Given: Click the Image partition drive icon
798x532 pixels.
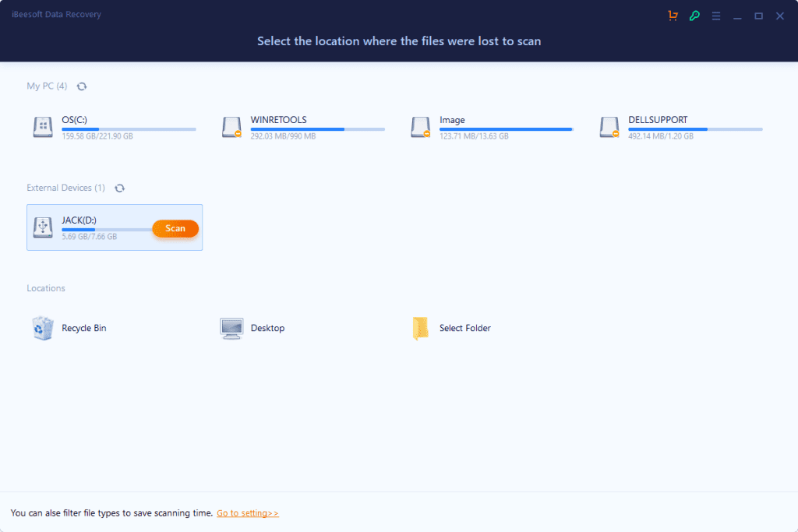Looking at the screenshot, I should pyautogui.click(x=420, y=127).
